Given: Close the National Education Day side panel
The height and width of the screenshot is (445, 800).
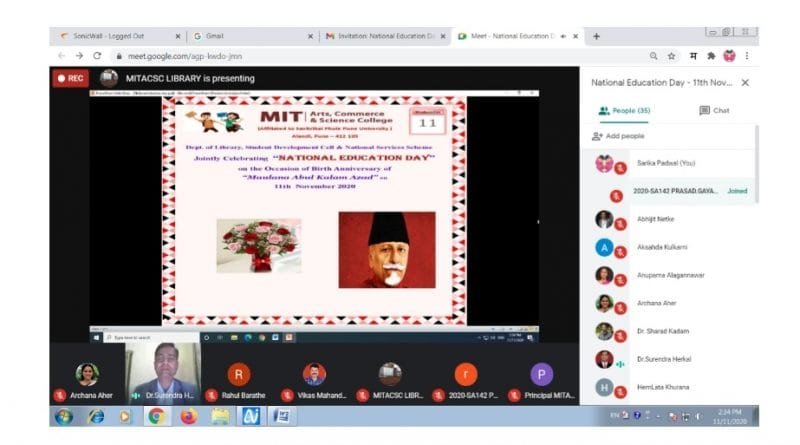Looking at the screenshot, I should [x=744, y=83].
